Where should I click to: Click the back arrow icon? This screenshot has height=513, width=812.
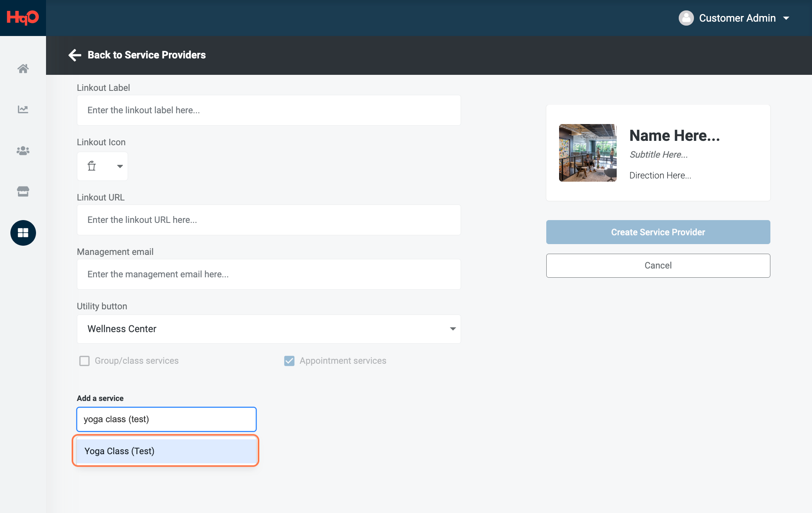tap(75, 55)
